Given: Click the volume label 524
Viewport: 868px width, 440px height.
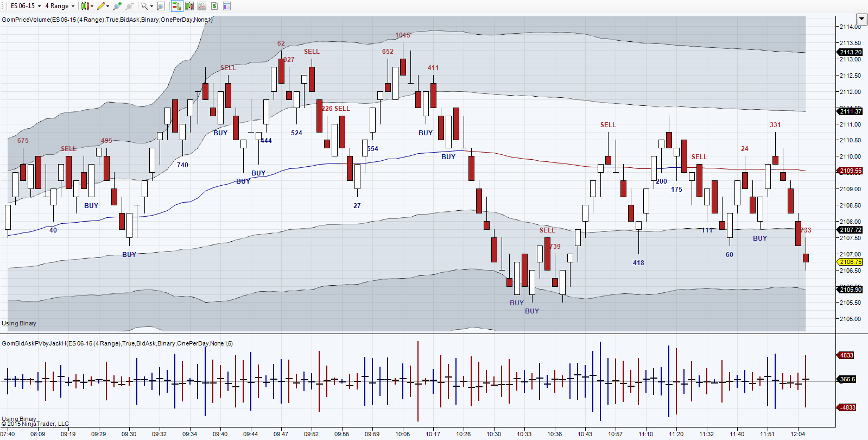Looking at the screenshot, I should point(296,133).
